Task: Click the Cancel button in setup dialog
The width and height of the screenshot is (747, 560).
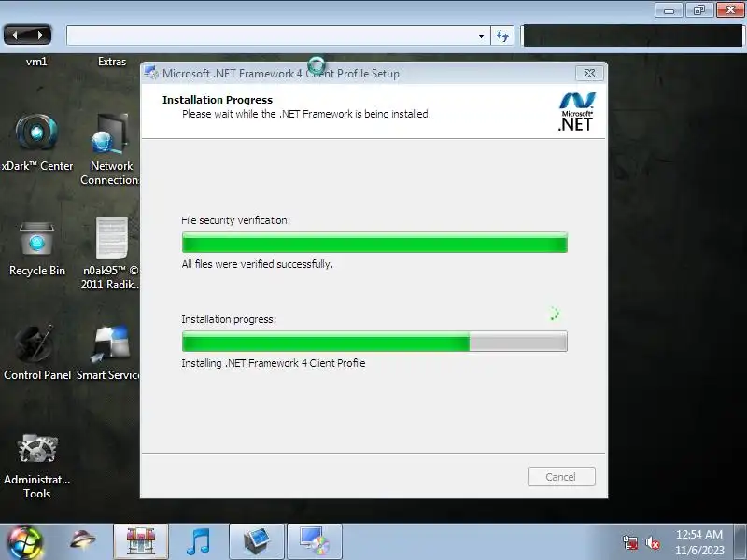Action: click(x=561, y=477)
